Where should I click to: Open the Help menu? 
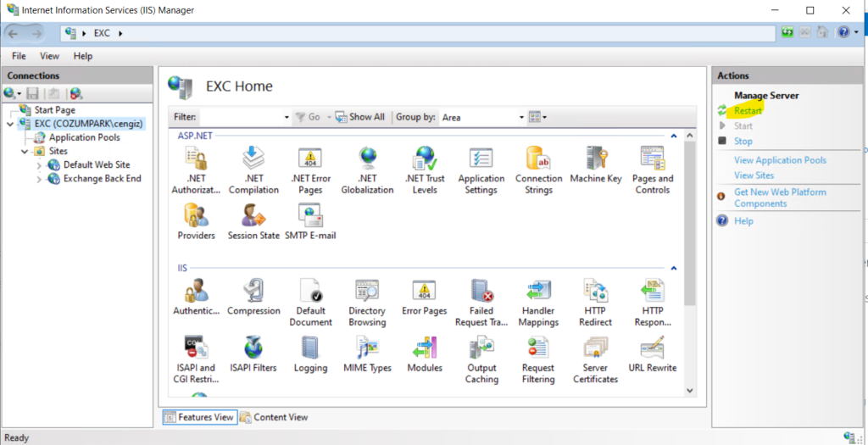83,56
